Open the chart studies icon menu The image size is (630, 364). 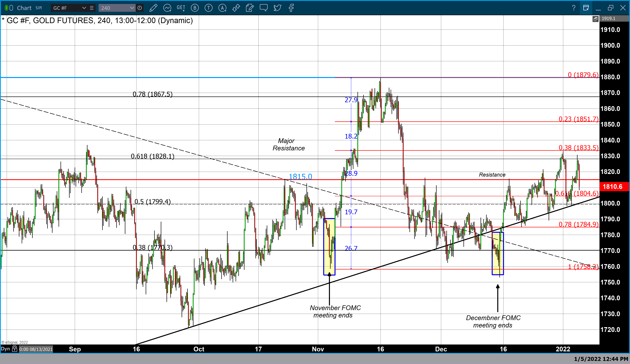(x=167, y=8)
